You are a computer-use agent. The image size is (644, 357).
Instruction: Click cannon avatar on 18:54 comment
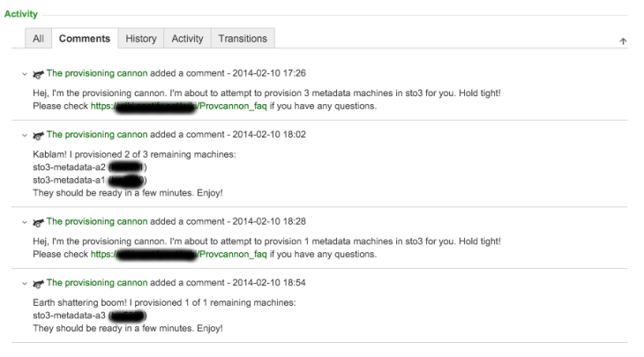[x=38, y=283]
